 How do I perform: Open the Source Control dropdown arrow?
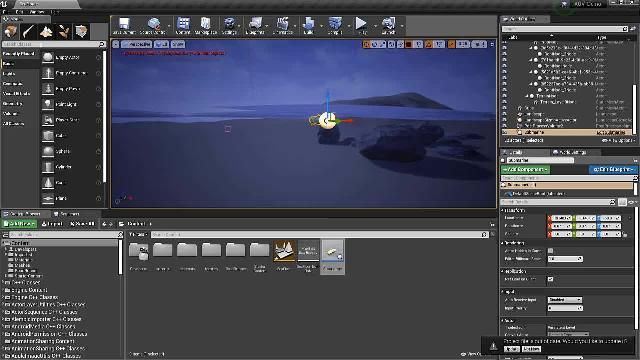169,26
